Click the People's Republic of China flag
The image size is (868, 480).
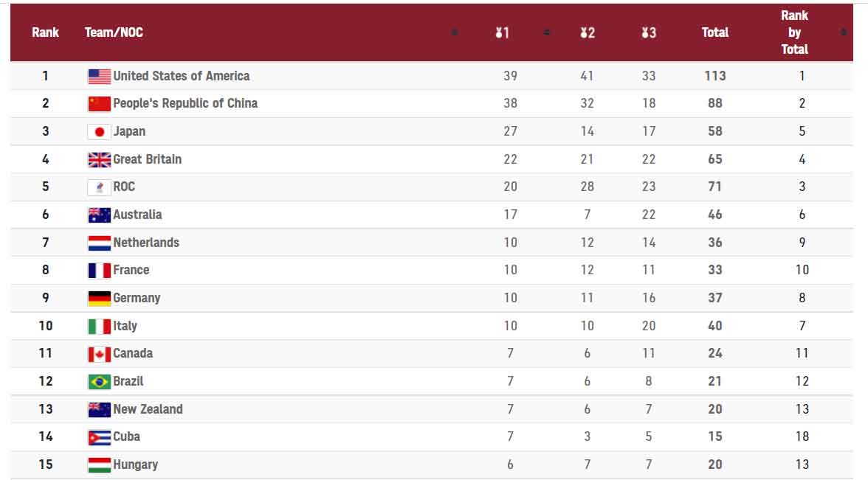point(97,103)
